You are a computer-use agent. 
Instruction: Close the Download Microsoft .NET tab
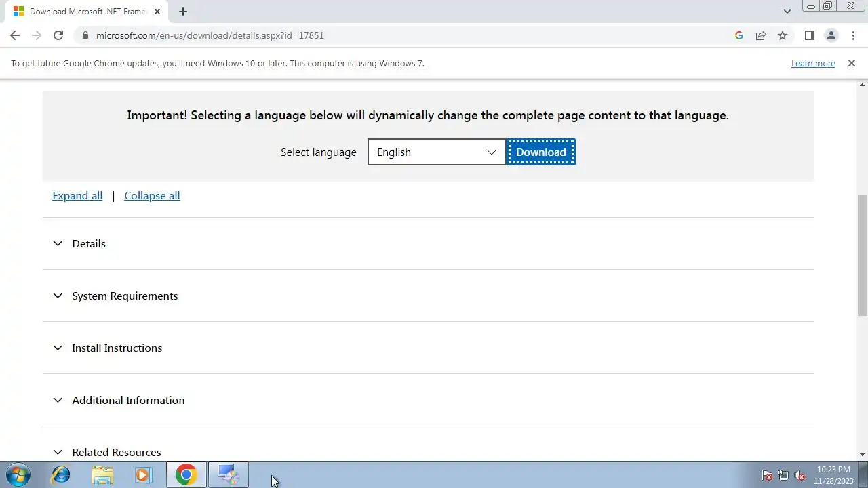(x=158, y=12)
